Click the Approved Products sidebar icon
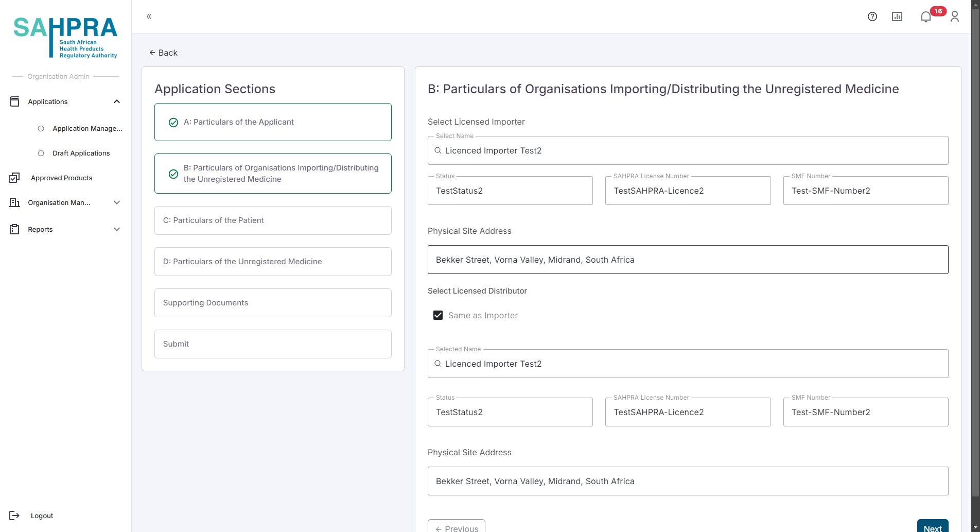Image resolution: width=980 pixels, height=532 pixels. 14,178
